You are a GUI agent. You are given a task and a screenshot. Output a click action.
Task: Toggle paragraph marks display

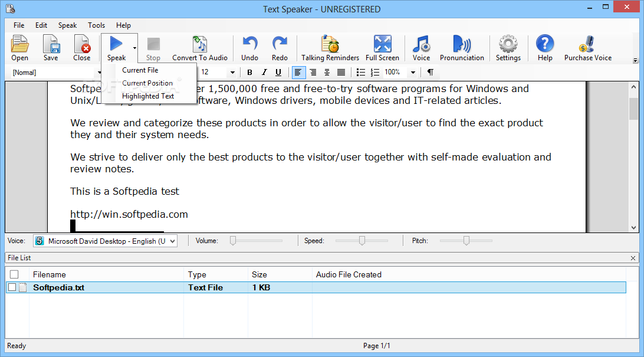click(x=430, y=73)
